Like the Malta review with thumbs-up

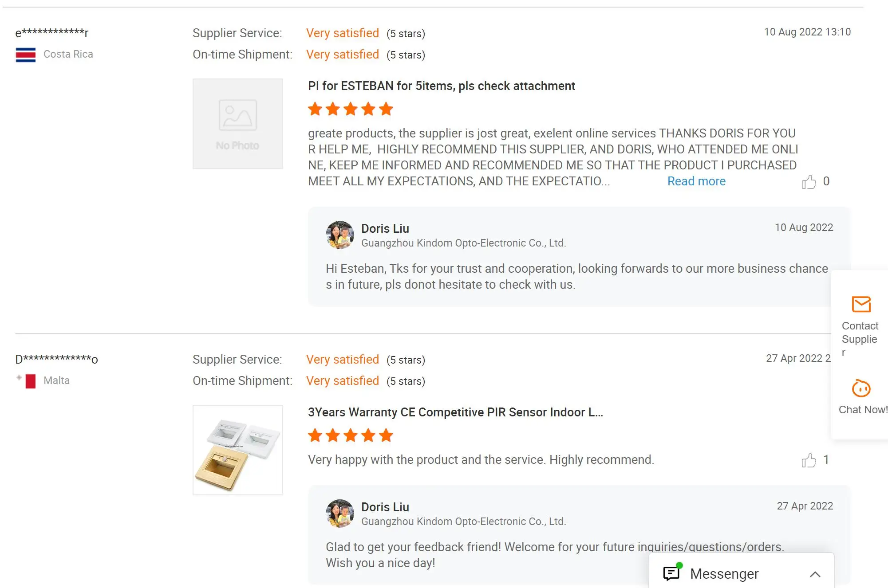pos(809,460)
